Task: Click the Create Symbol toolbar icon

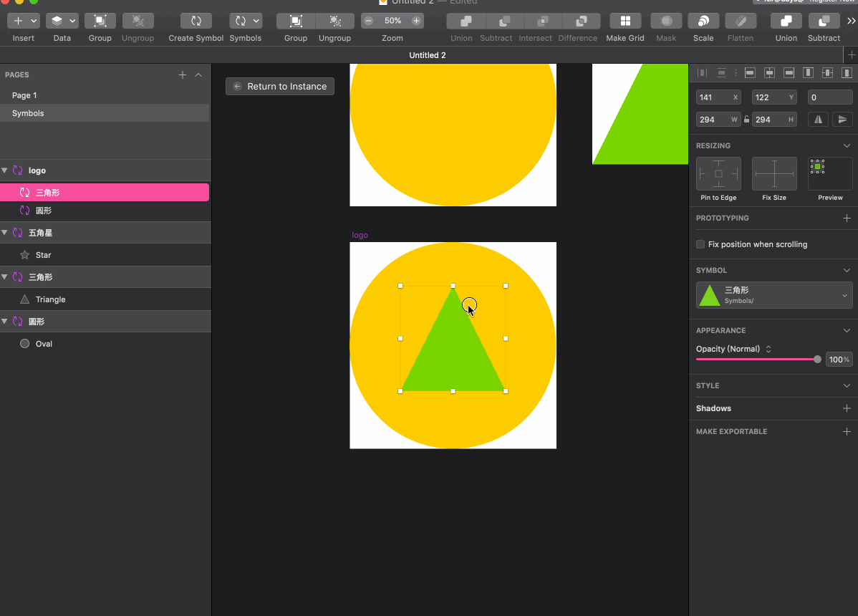Action: click(x=196, y=21)
